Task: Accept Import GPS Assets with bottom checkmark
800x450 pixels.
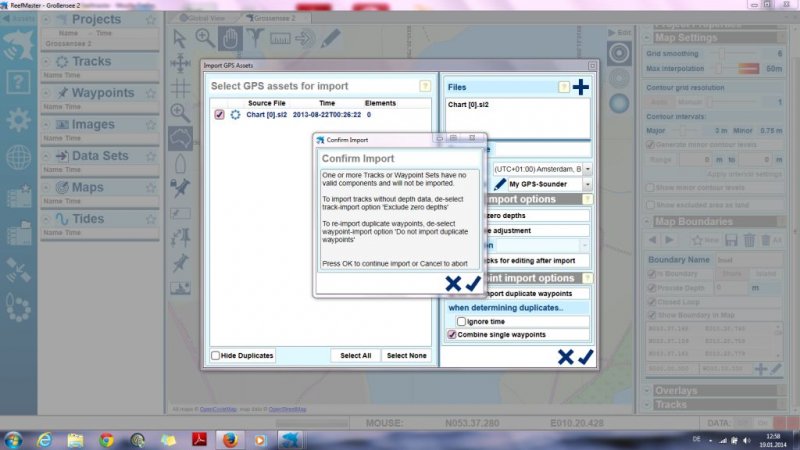Action: point(586,357)
